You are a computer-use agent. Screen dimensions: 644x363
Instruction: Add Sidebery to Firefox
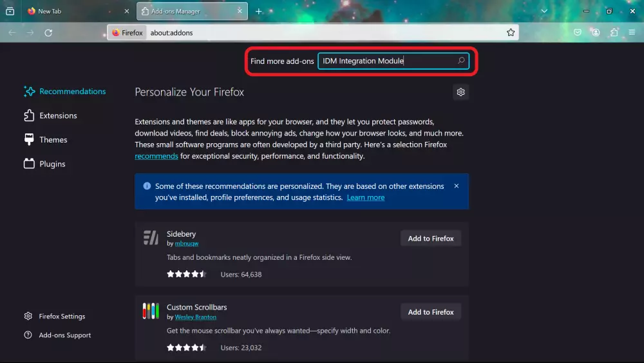click(x=431, y=239)
